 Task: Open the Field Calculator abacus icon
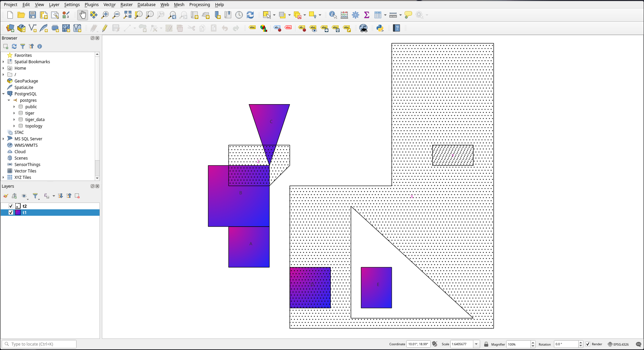[x=344, y=15]
